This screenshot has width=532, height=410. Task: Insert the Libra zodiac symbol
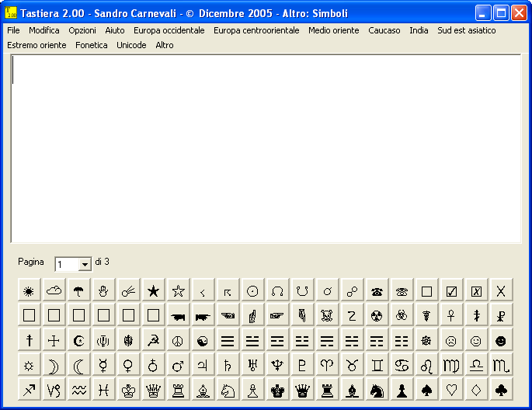click(x=476, y=364)
